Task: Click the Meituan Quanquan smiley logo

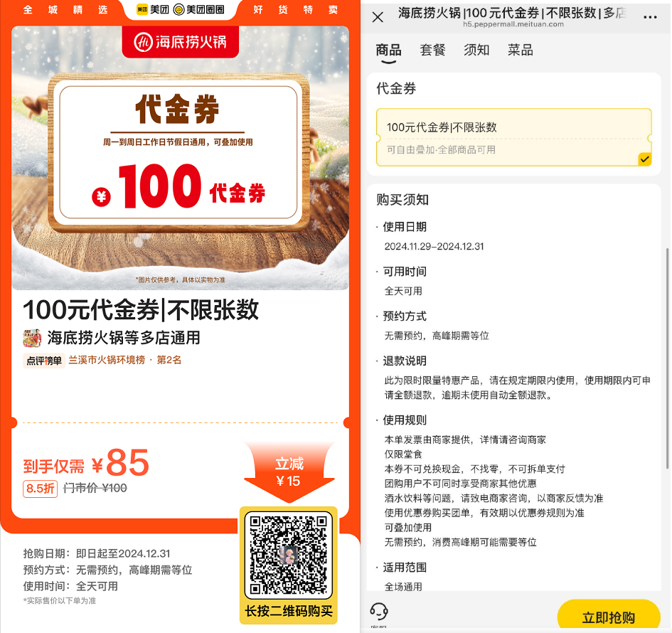Action: [x=178, y=9]
